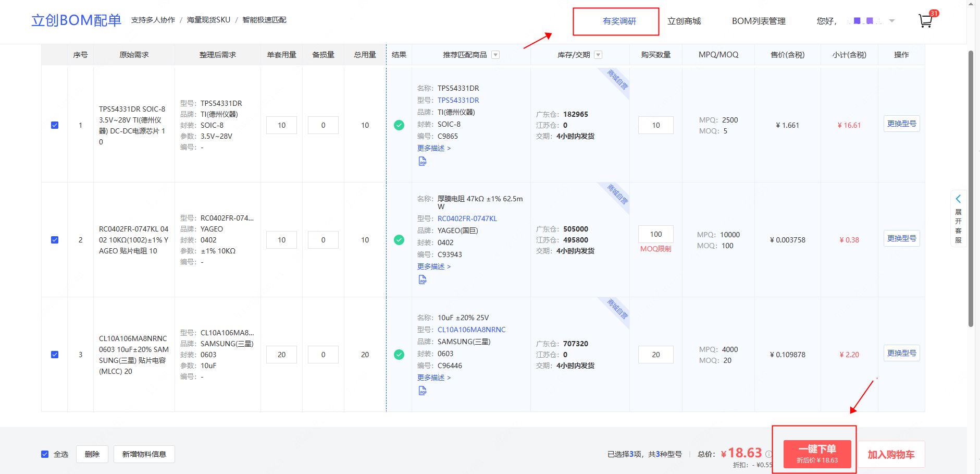
Task: Click the red MOQ限制 warning text
Action: tap(656, 249)
